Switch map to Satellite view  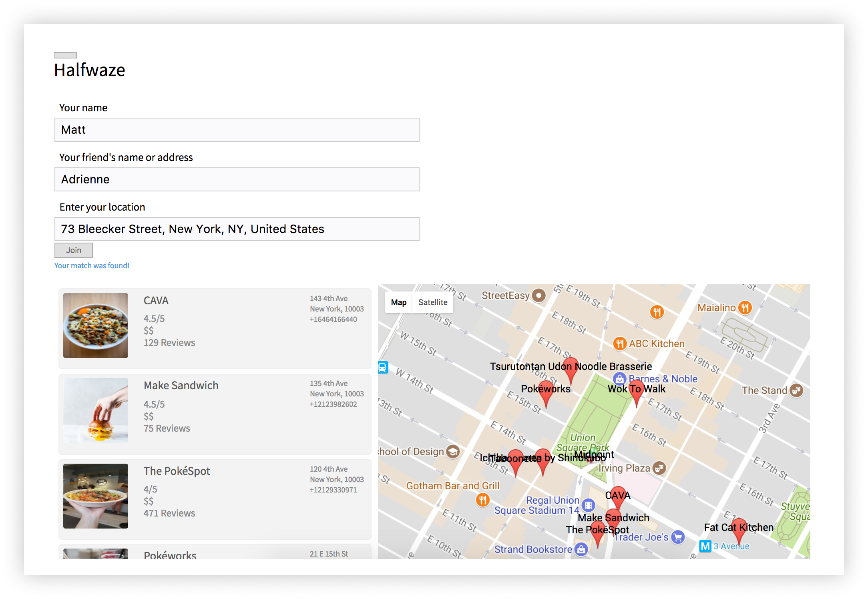click(433, 302)
